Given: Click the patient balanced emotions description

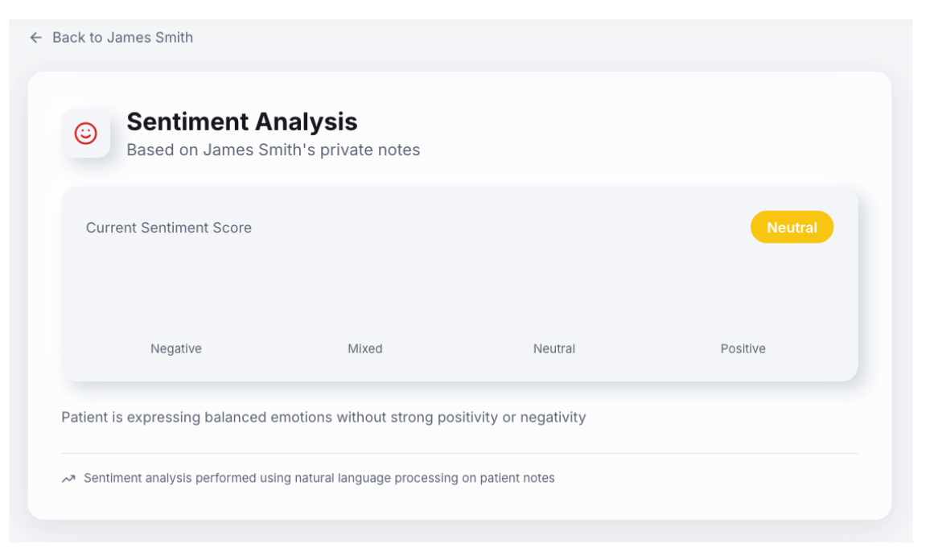Looking at the screenshot, I should point(323,418).
